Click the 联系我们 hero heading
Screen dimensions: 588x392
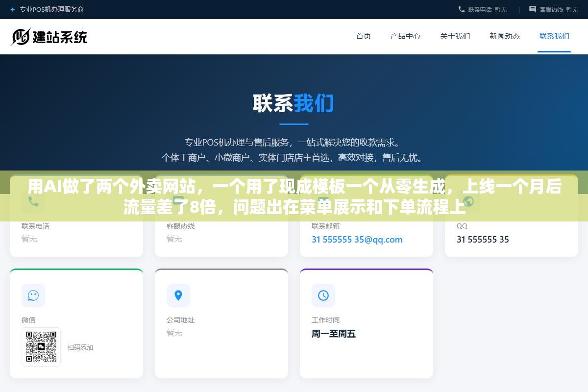coord(294,103)
